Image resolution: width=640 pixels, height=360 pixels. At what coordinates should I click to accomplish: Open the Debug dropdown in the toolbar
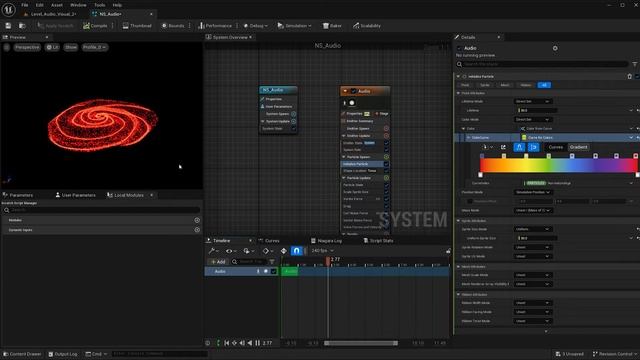(256, 26)
